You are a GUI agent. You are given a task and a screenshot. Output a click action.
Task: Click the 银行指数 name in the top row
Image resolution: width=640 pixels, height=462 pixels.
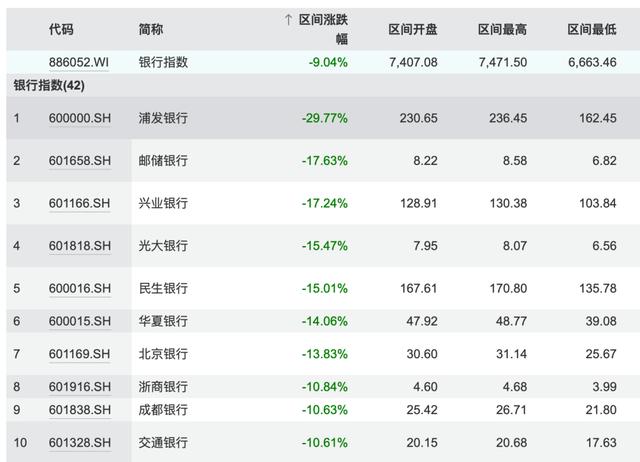pos(163,62)
